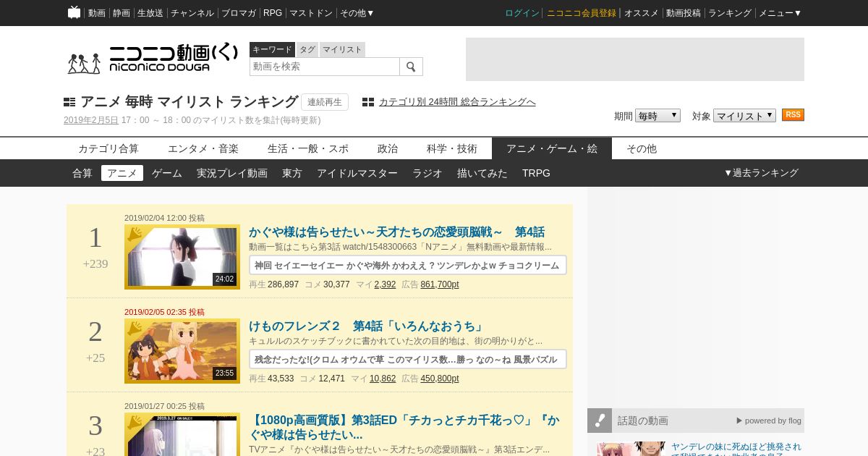Open 静画 in top navigation
Viewport: 868px width, 456px height.
122,13
